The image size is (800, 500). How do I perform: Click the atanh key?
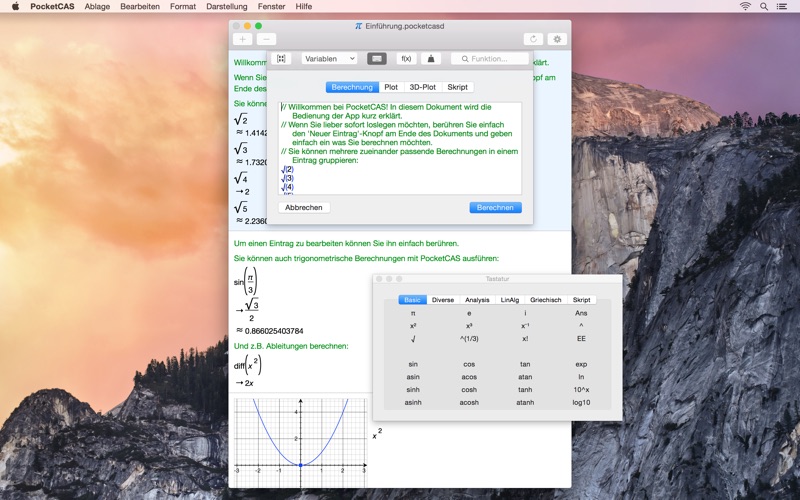525,403
